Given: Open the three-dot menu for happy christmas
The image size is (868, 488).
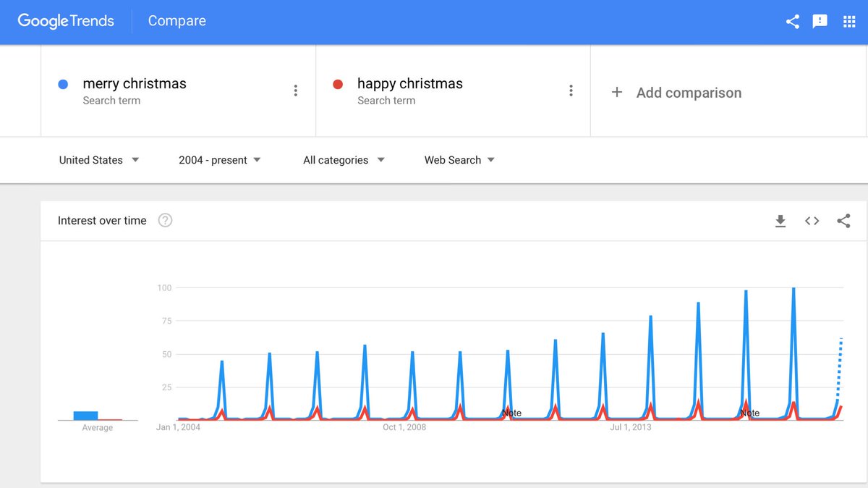Looking at the screenshot, I should (x=571, y=91).
